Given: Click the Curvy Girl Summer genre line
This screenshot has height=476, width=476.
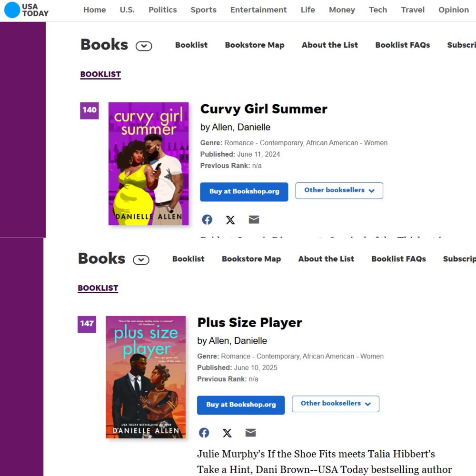Looking at the screenshot, I should click(294, 143).
